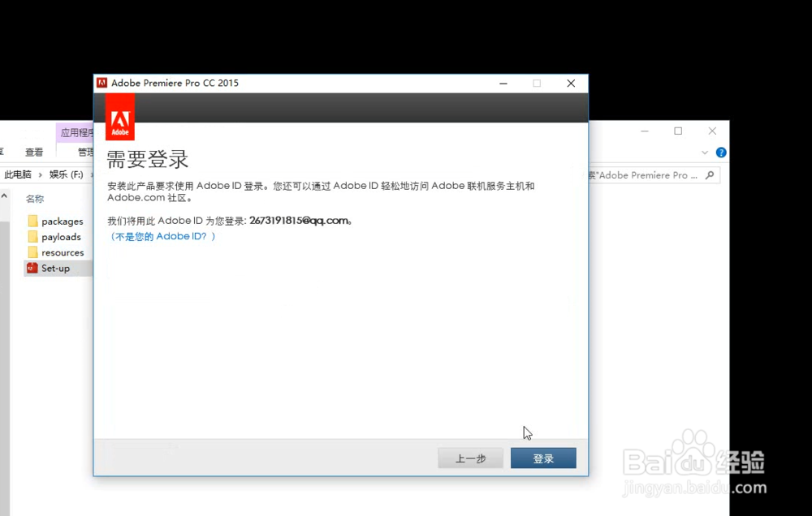The height and width of the screenshot is (516, 812).
Task: Maximize the File Explorer window
Action: click(678, 131)
